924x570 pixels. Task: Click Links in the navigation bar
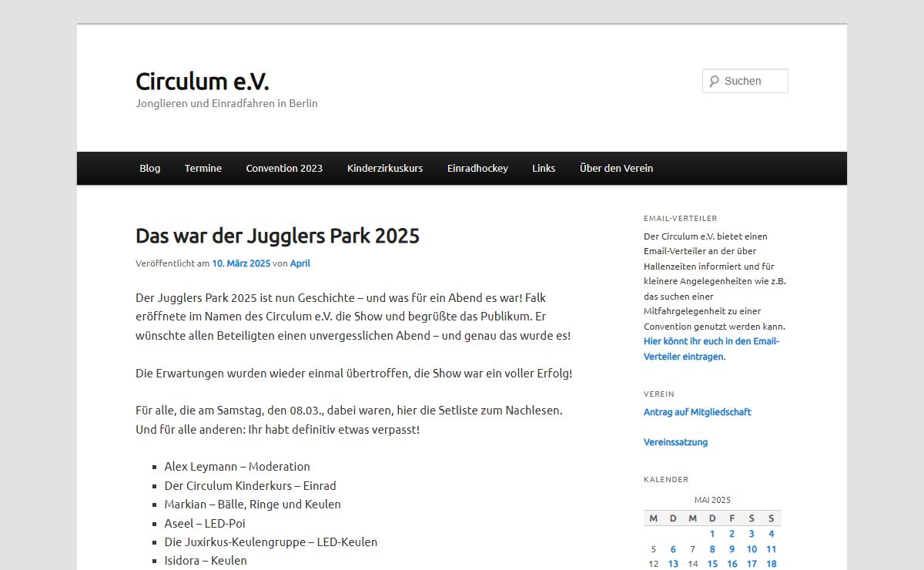pos(544,168)
